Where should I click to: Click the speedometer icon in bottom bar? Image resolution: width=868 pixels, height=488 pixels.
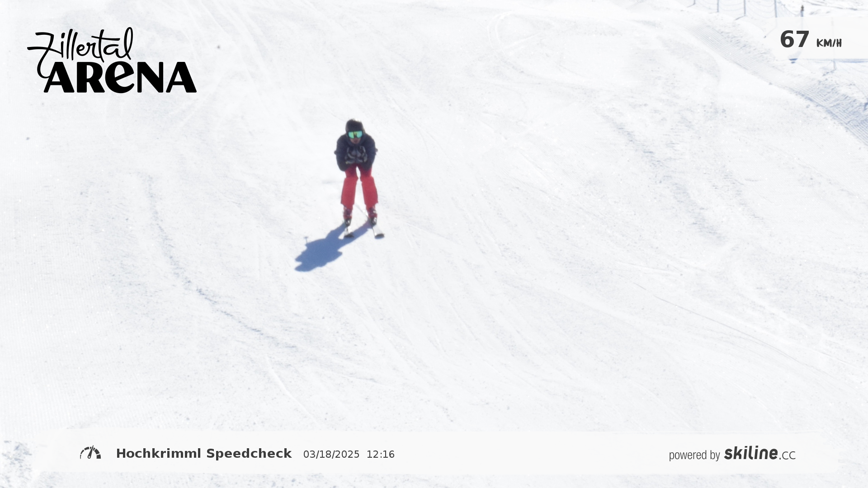[x=90, y=453]
